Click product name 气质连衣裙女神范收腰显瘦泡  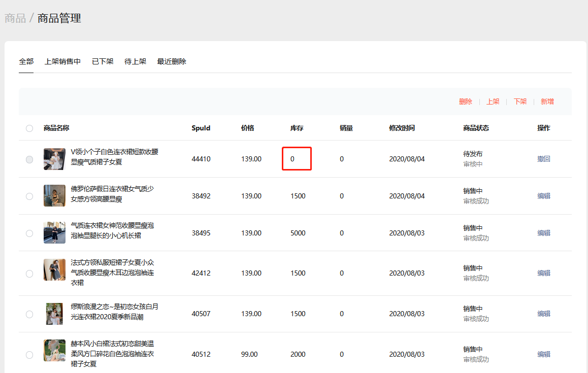[113, 226]
